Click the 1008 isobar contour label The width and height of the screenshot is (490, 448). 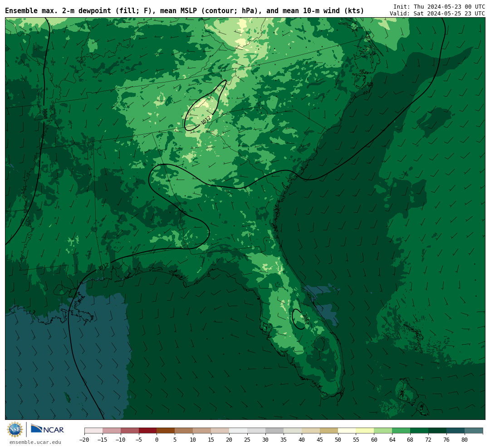coord(44,114)
